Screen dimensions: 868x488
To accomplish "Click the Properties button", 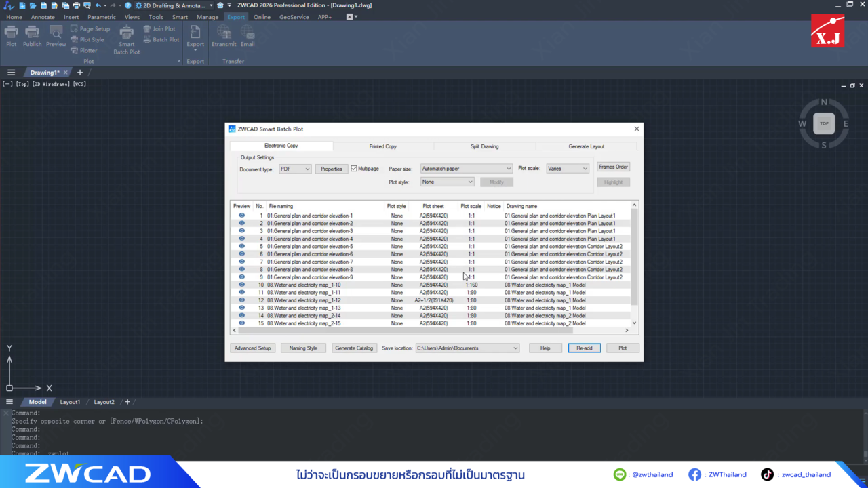I will click(332, 169).
